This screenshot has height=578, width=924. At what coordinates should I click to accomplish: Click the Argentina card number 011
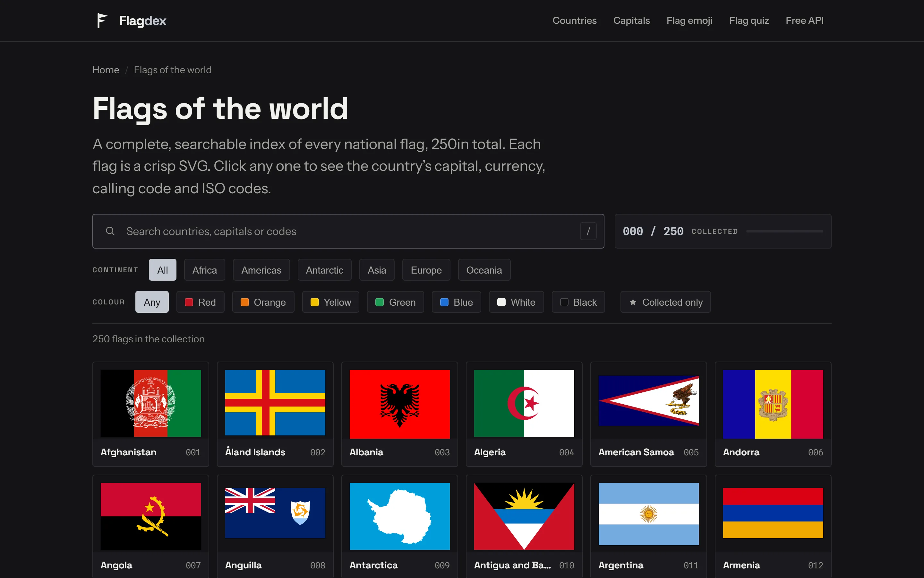pyautogui.click(x=691, y=565)
